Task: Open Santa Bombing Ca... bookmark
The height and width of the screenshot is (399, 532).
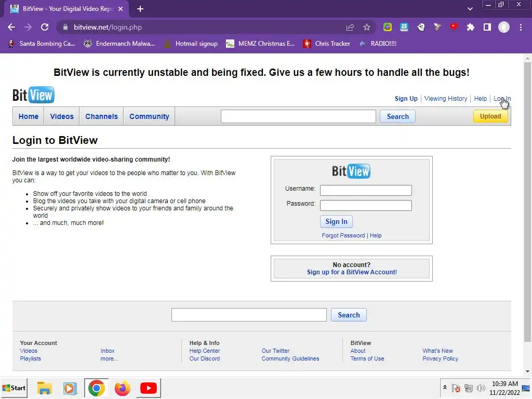Action: (42, 44)
